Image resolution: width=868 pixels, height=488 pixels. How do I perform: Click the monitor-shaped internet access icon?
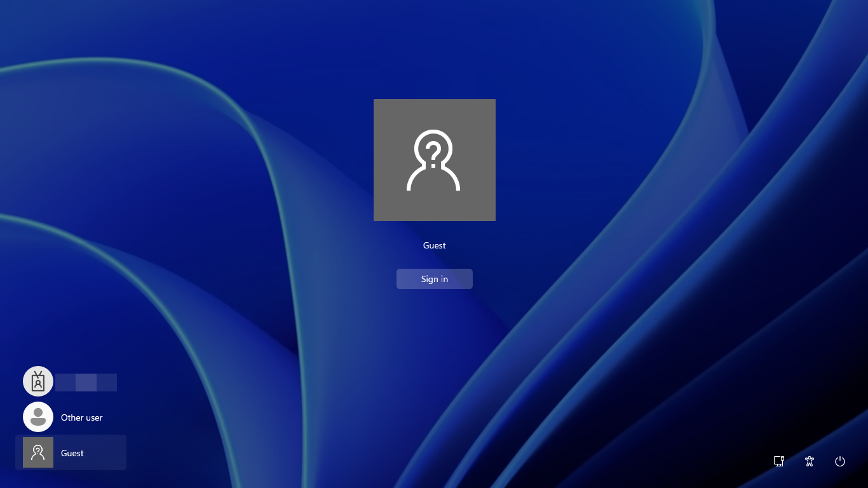pyautogui.click(x=778, y=461)
